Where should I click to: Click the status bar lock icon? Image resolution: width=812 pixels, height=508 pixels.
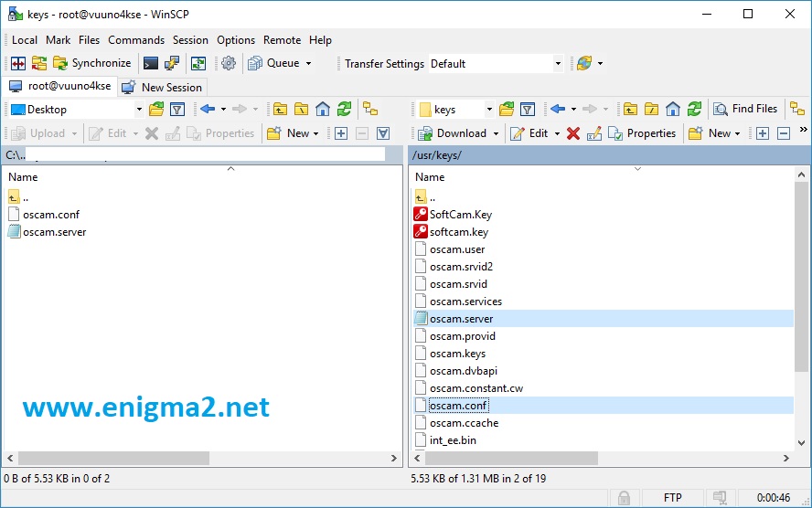coord(624,498)
